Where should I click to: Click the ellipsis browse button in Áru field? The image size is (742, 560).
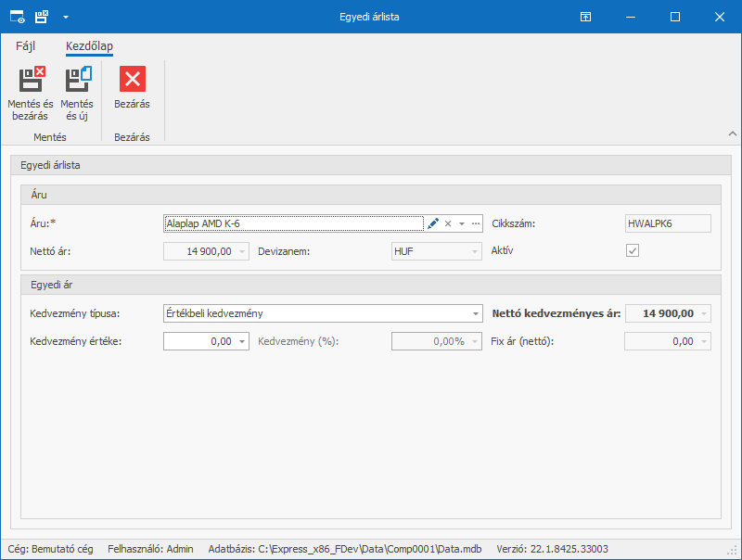click(x=476, y=223)
